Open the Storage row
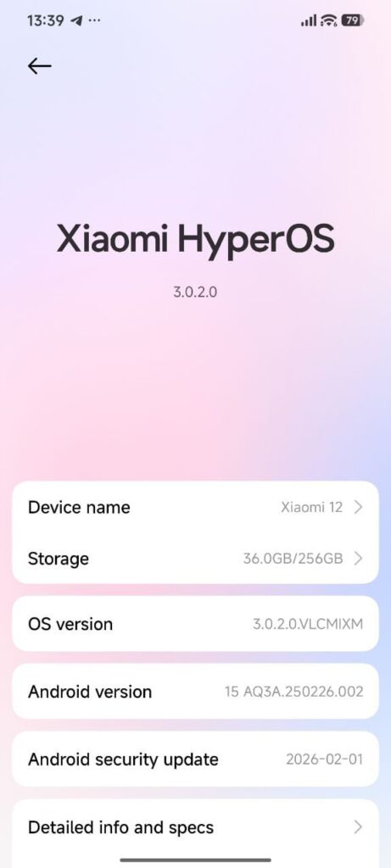The image size is (391, 868). [x=195, y=558]
